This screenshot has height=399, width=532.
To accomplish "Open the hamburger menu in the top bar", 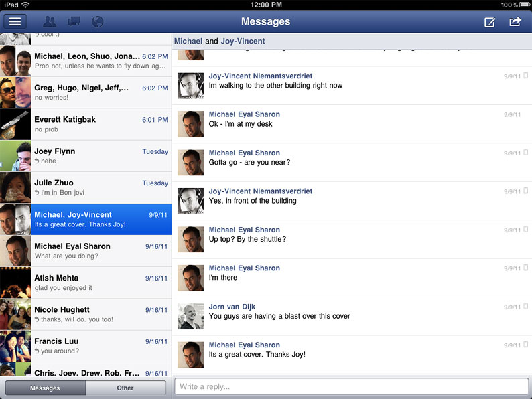I will (15, 21).
